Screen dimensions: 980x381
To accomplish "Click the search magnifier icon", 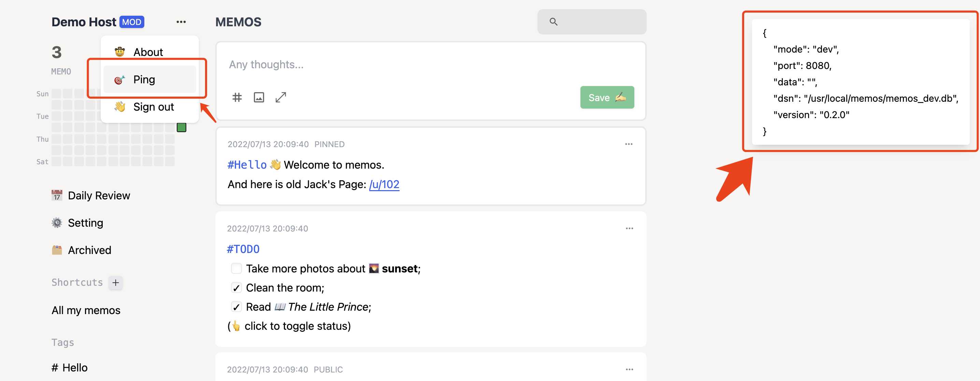I will click(x=553, y=22).
